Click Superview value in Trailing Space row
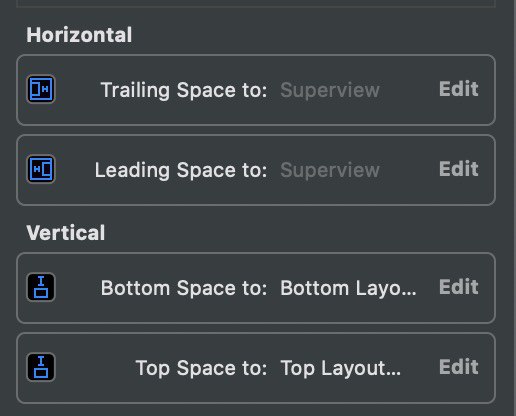The height and width of the screenshot is (416, 516). tap(330, 90)
